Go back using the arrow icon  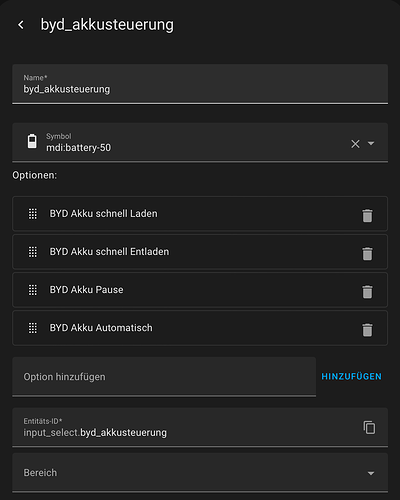point(21,25)
